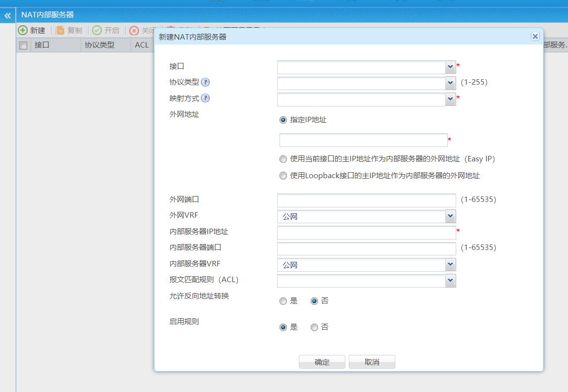Screen dimensions: 568x392
Task: Click the 内部服务器端口 input field
Action: tap(366, 248)
